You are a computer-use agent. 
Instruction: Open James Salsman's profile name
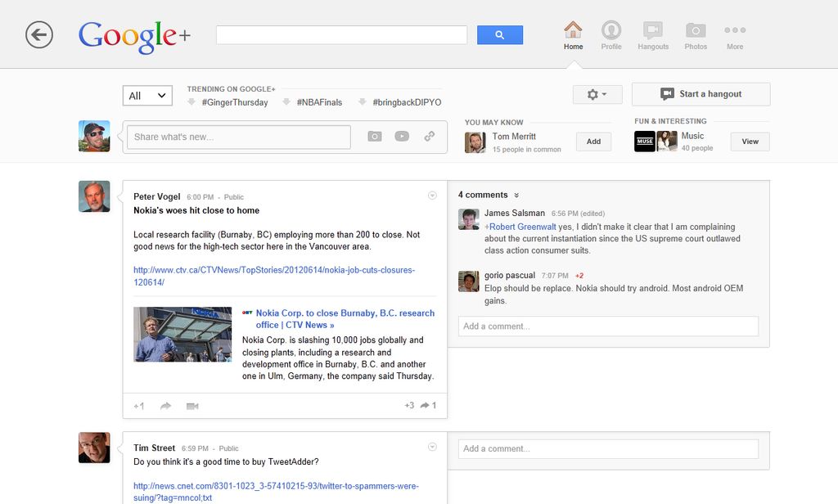point(515,213)
